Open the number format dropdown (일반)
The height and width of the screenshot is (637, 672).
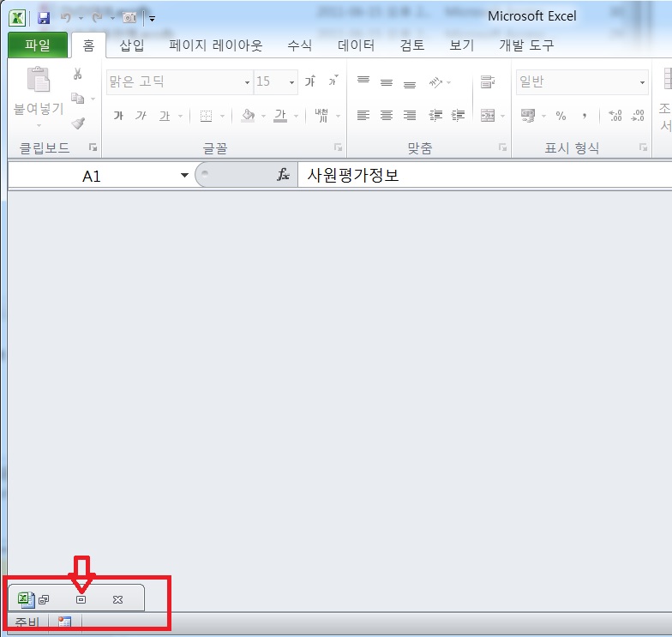click(642, 82)
